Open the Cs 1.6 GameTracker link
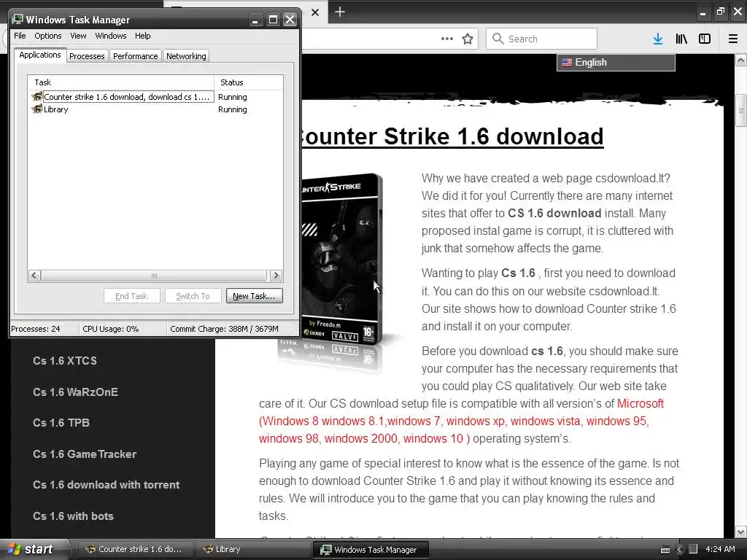Viewport: 747px width, 560px height. (x=85, y=454)
